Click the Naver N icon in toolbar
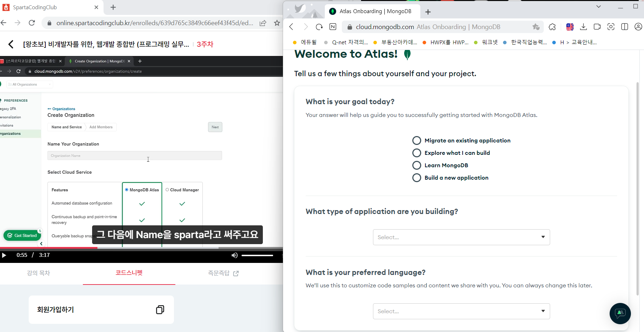Screen dimensions: 644x332 coord(333,27)
